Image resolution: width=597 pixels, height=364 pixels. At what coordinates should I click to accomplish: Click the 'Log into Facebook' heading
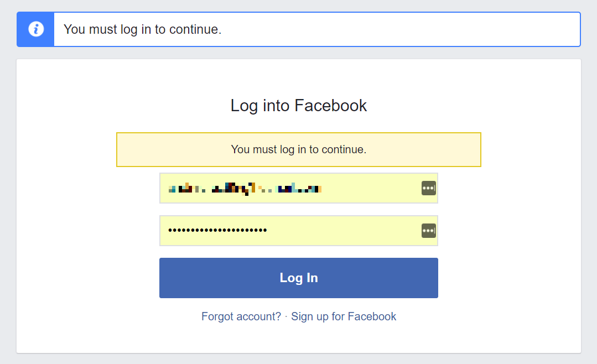coord(298,106)
